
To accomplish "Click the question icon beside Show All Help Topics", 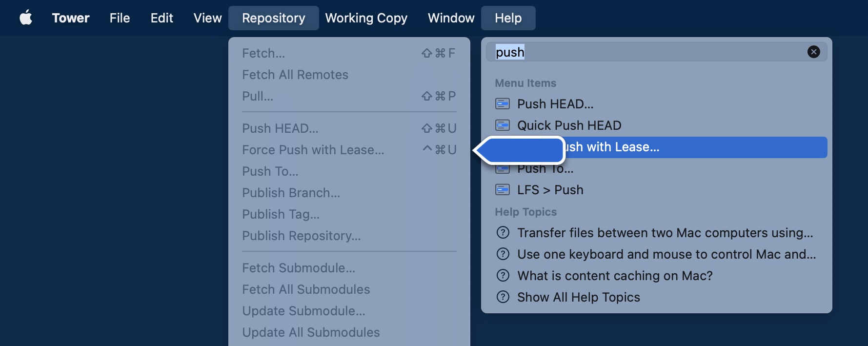I will [503, 297].
